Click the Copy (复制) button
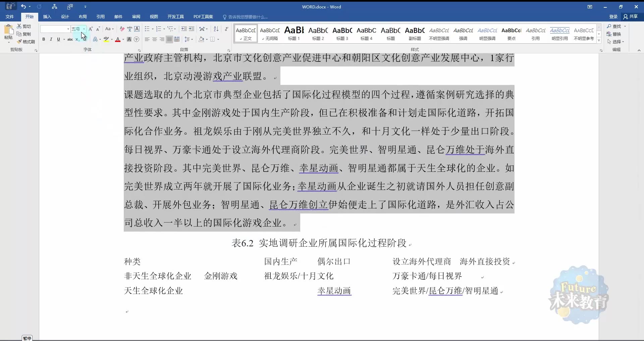Viewport: 644px width, 341px height. point(24,34)
